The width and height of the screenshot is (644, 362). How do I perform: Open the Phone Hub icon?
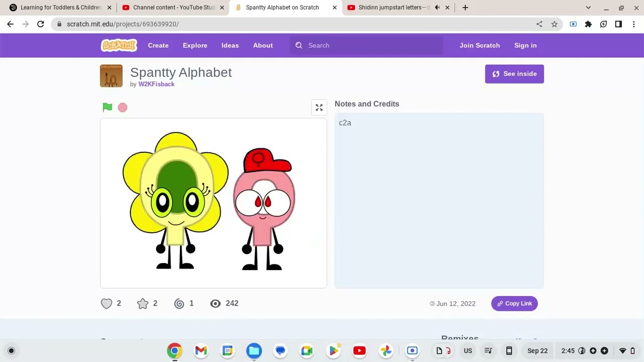[x=509, y=351]
